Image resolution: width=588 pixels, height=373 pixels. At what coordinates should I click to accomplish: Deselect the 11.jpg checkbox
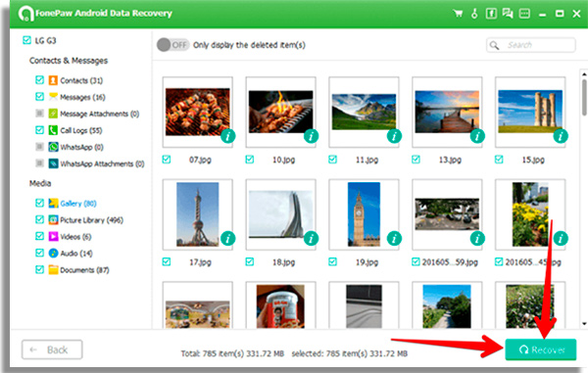point(332,160)
